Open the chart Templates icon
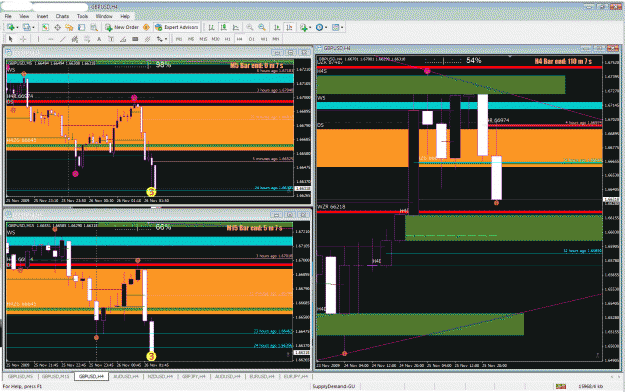 336,27
